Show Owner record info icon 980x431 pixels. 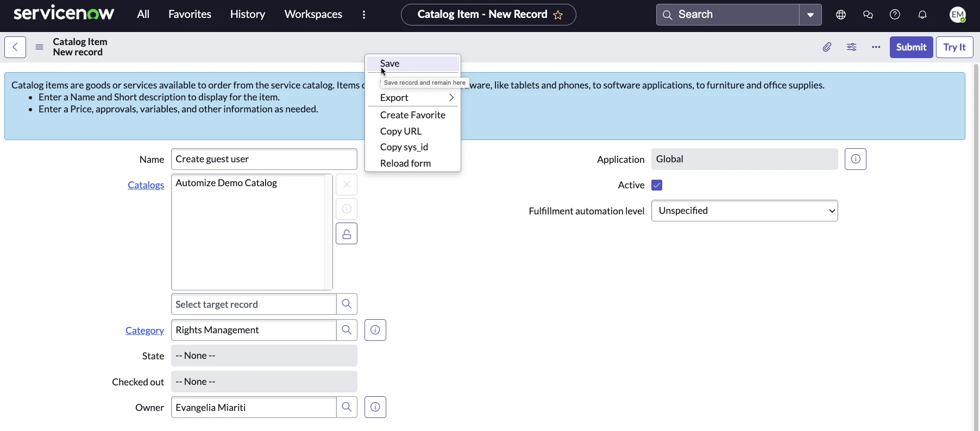tap(375, 408)
